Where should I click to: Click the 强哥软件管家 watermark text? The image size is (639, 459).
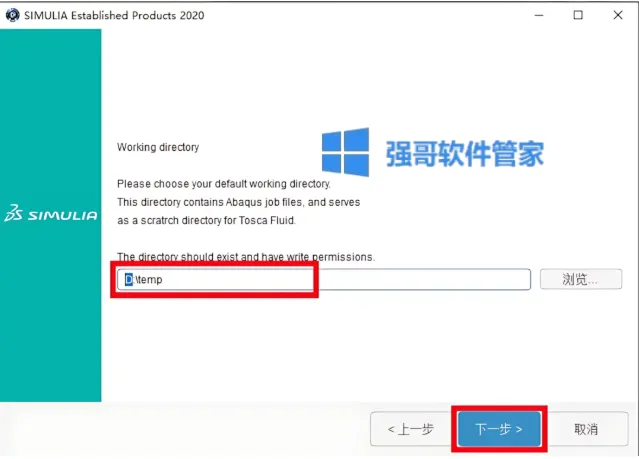465,154
